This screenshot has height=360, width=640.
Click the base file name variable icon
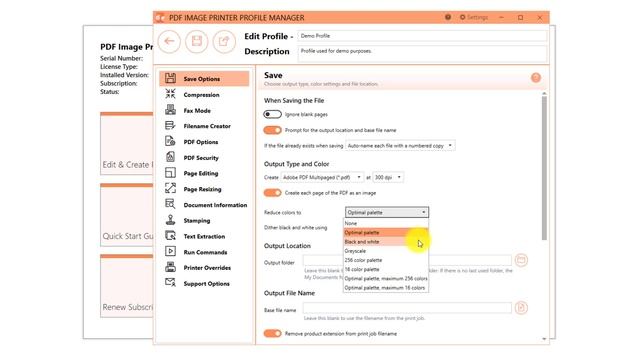521,308
